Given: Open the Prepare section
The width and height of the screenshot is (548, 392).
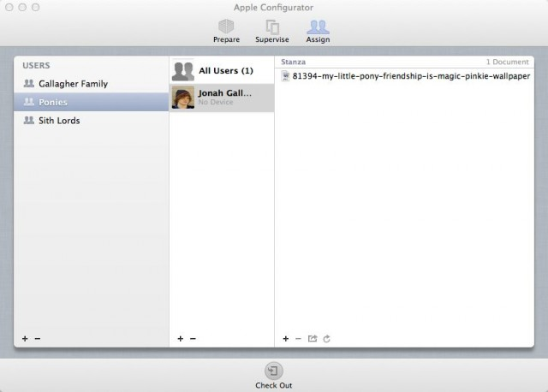Looking at the screenshot, I should pos(226,30).
